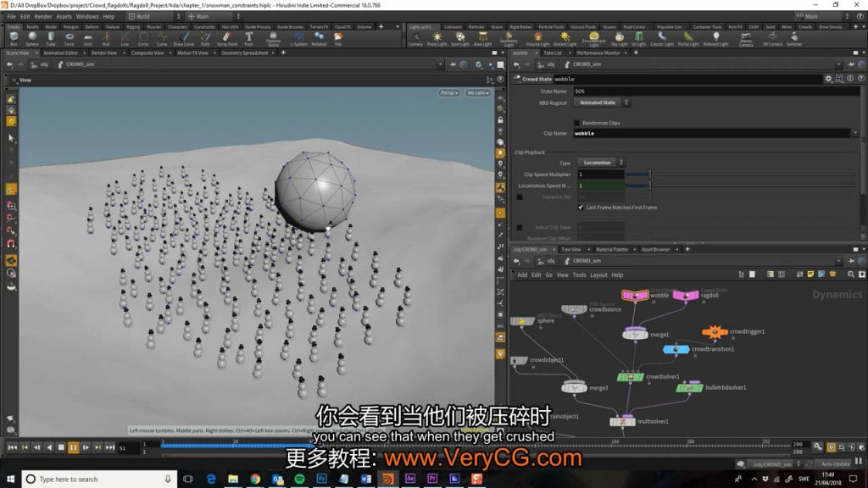This screenshot has height=488, width=868.
Task: Select the Spray Paint shelf tool
Action: [226, 39]
